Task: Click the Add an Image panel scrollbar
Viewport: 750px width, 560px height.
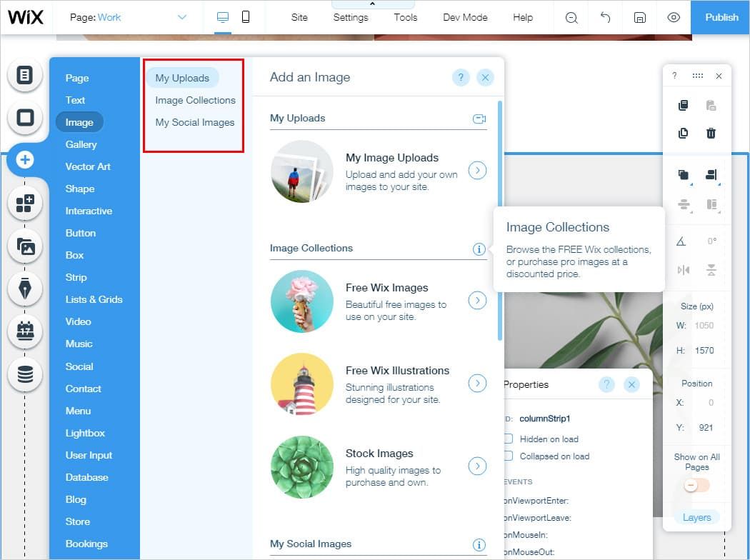Action: (500, 220)
